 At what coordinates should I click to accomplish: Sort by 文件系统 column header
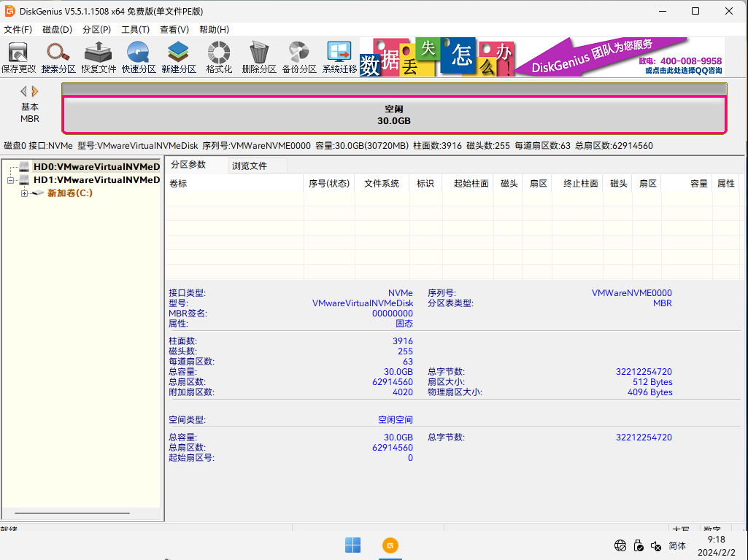[382, 184]
